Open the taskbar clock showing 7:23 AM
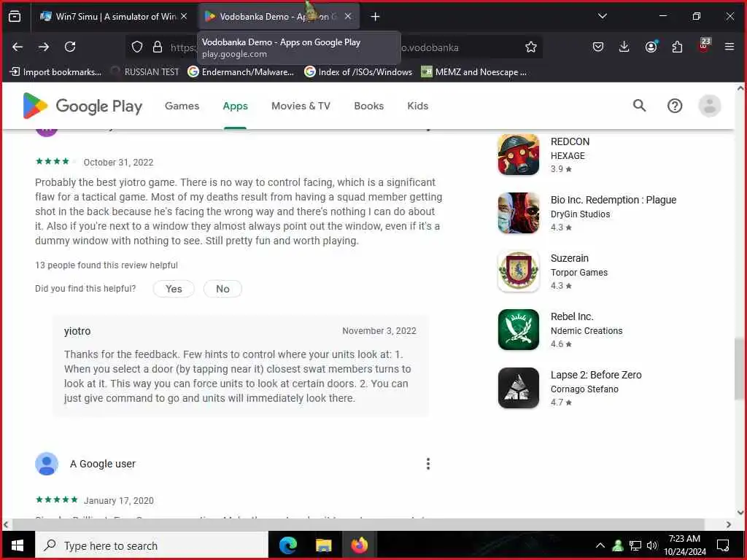The height and width of the screenshot is (560, 747). (684, 545)
